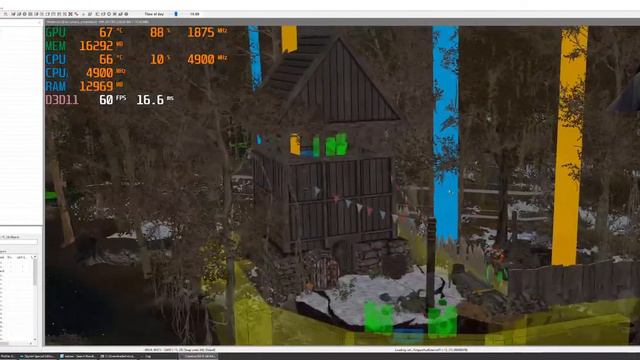Click the "60 FPS" overlay readout
The height and width of the screenshot is (360, 640).
(113, 100)
